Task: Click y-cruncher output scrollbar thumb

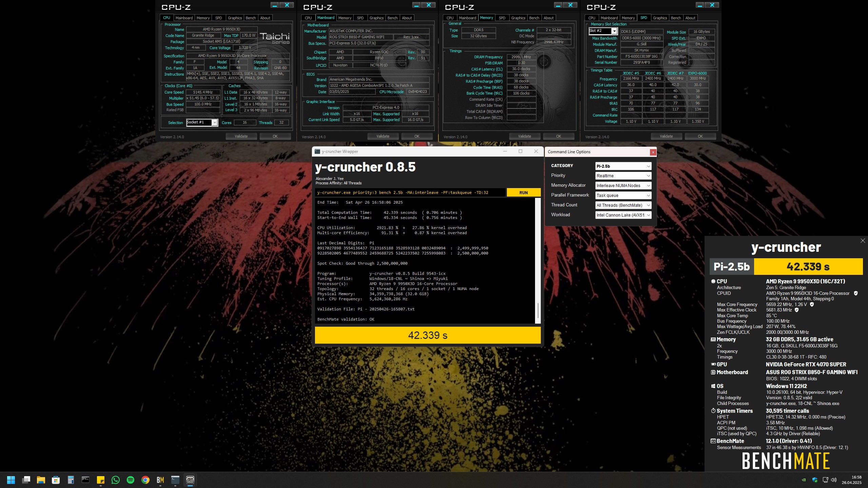Action: (538, 311)
